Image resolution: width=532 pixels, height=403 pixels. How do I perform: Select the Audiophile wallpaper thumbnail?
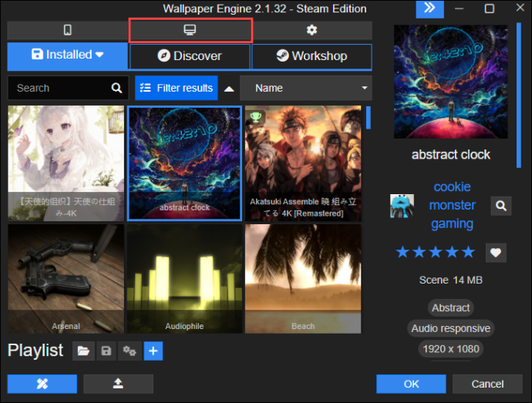click(184, 278)
